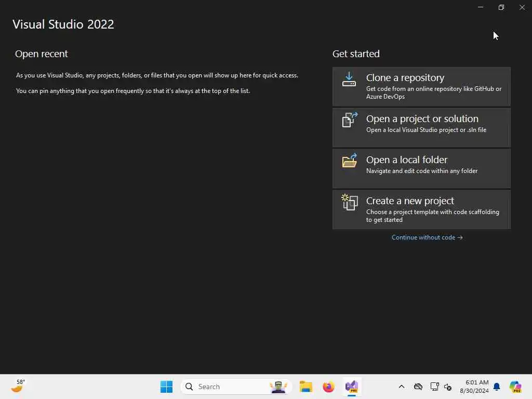Open the display and network tray icon

coord(434,387)
